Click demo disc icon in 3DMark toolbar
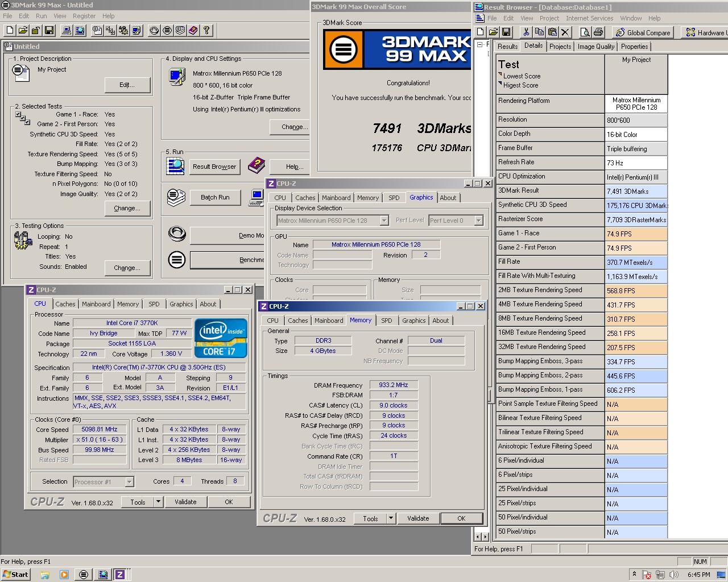Viewport: 728px width, 582px height. point(154,30)
